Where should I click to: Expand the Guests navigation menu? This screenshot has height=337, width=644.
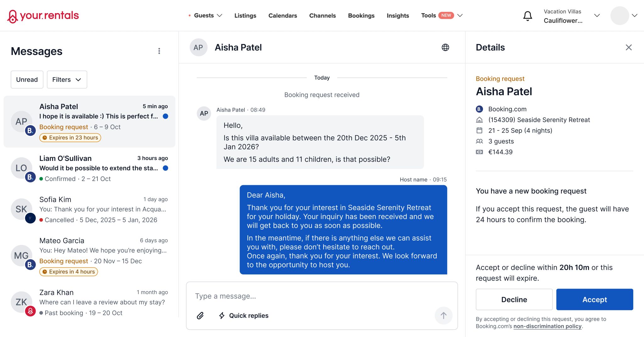pyautogui.click(x=208, y=16)
